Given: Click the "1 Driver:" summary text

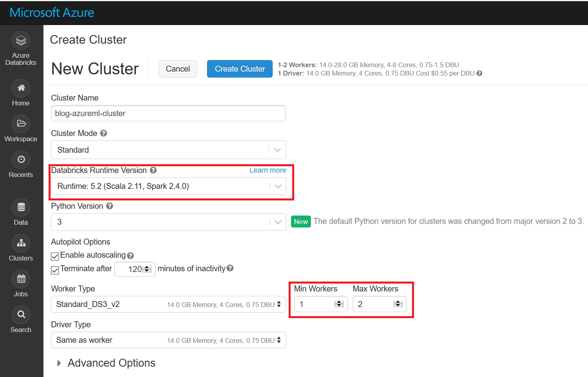Looking at the screenshot, I should pyautogui.click(x=291, y=73).
